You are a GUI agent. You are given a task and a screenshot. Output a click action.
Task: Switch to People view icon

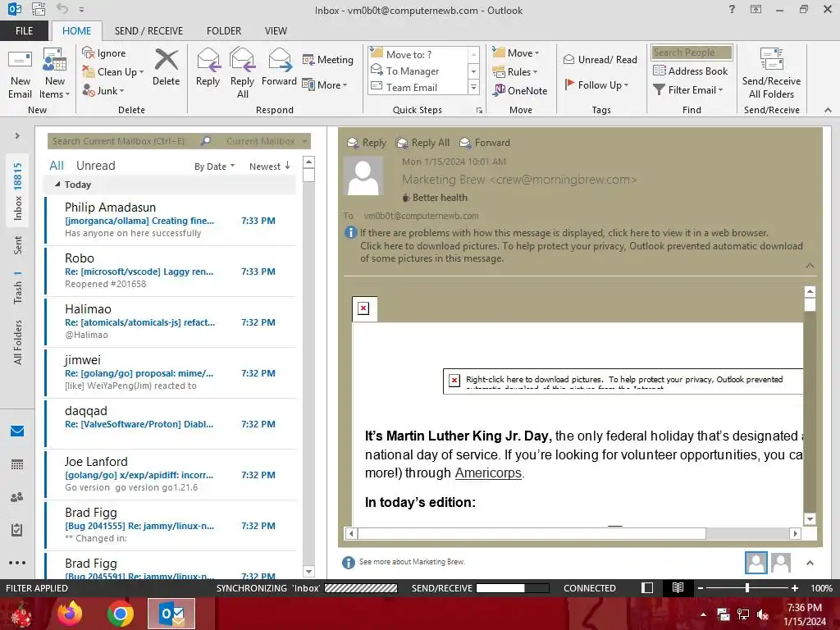[17, 497]
